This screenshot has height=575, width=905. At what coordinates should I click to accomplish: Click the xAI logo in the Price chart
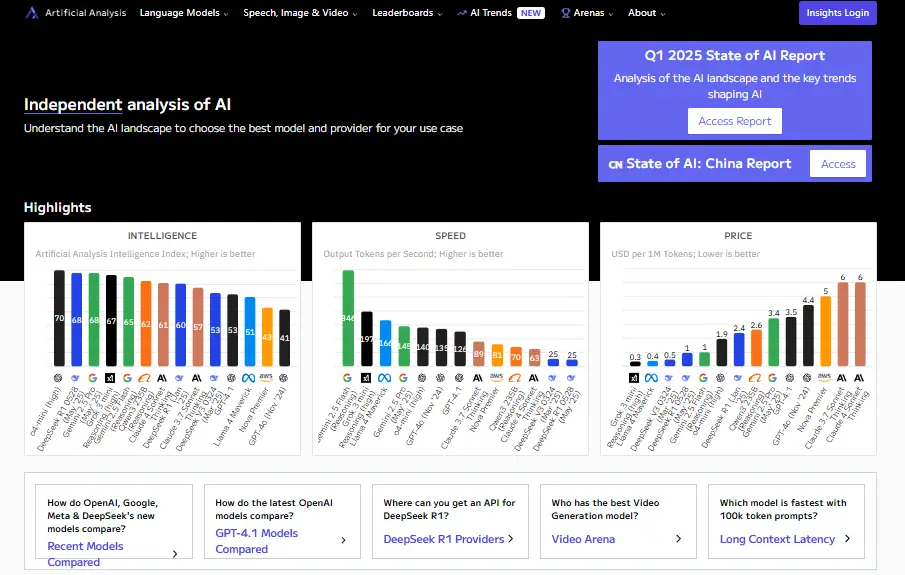point(634,378)
